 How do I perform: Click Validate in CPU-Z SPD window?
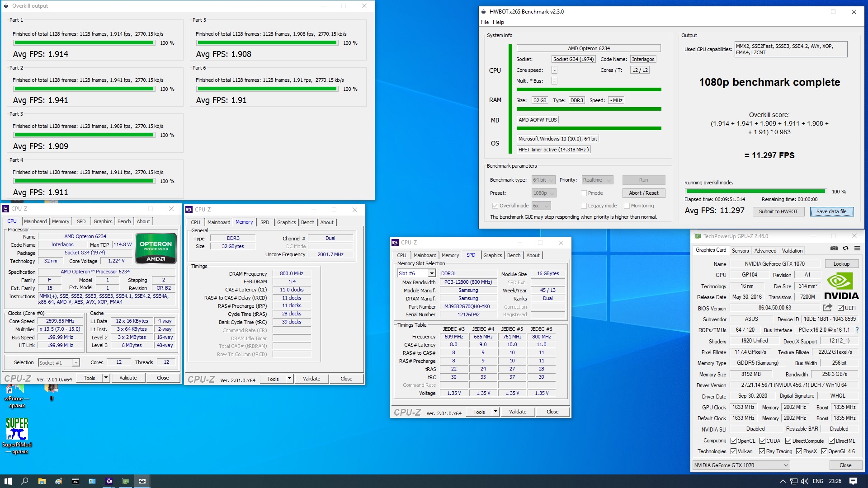(x=518, y=412)
